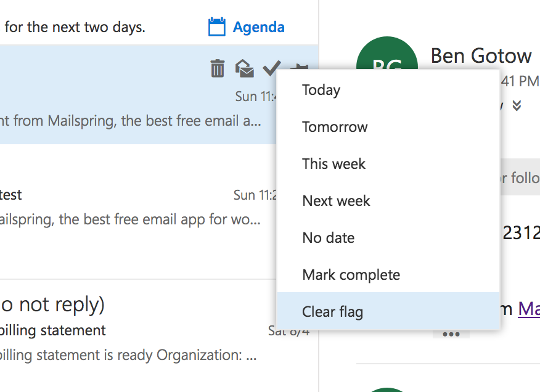Viewport: 540px width, 392px height.
Task: Click the flag icon beside the checkmark
Action: pyautogui.click(x=300, y=67)
